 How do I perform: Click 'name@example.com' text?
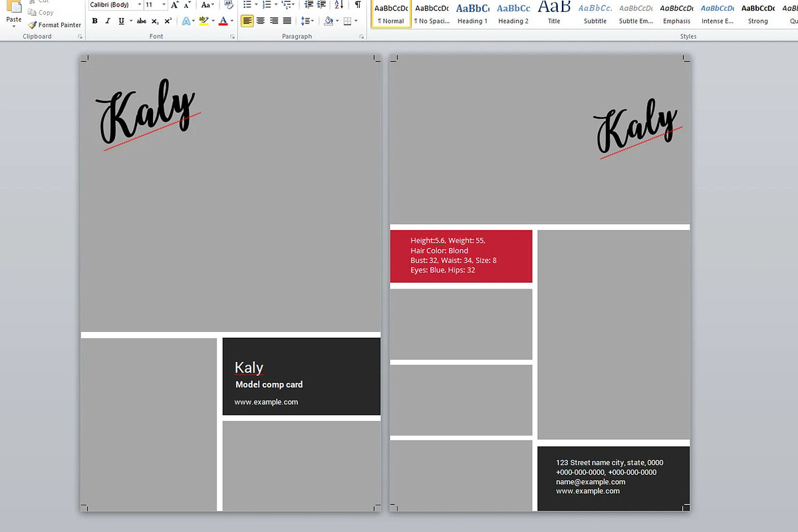point(591,481)
